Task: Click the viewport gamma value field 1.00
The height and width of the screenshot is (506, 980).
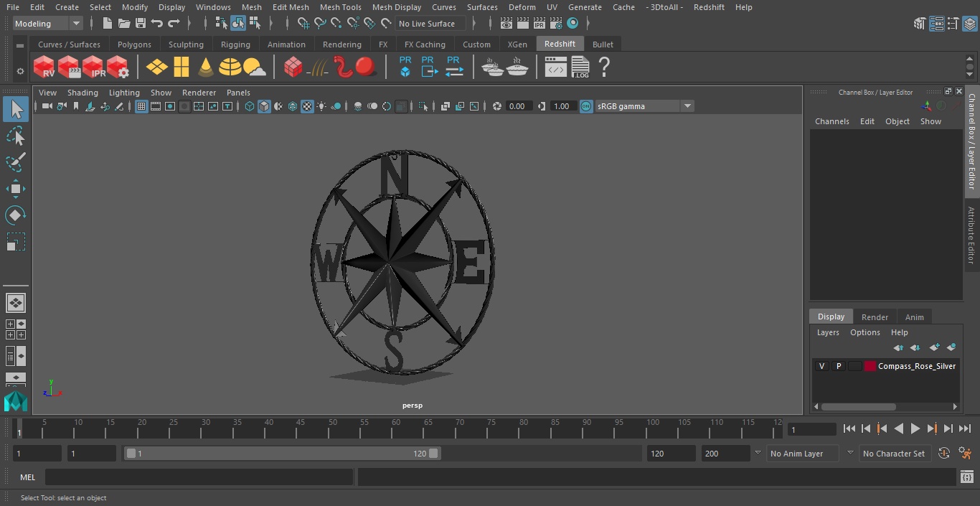Action: pyautogui.click(x=562, y=106)
